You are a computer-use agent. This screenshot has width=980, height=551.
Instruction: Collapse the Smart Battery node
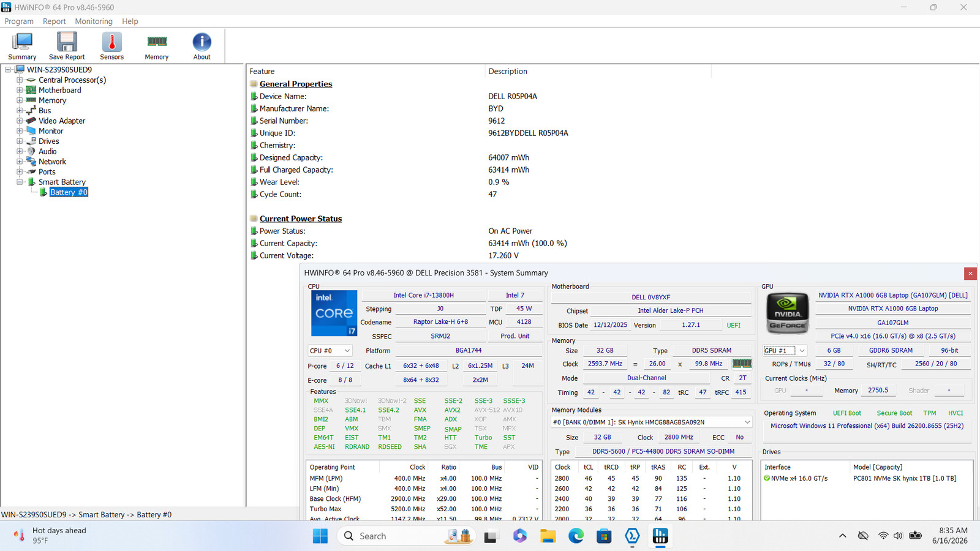click(x=20, y=182)
